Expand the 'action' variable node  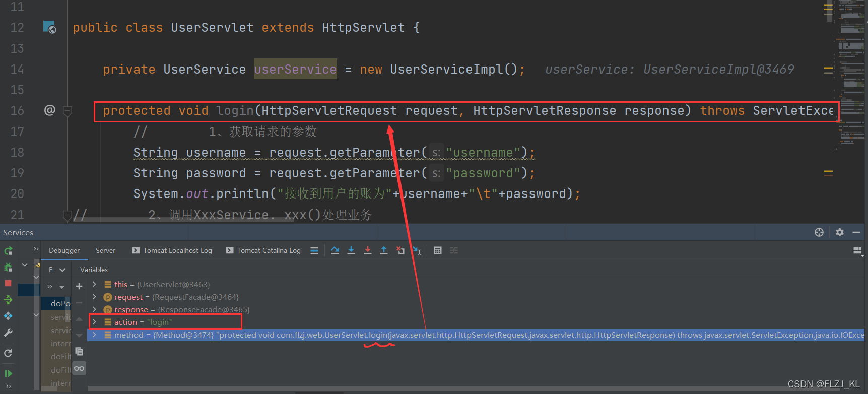(94, 322)
